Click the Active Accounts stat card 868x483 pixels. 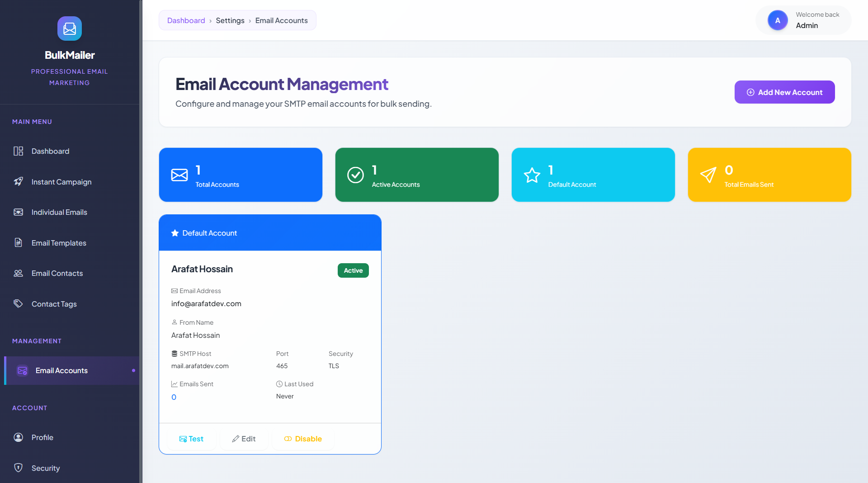point(417,175)
